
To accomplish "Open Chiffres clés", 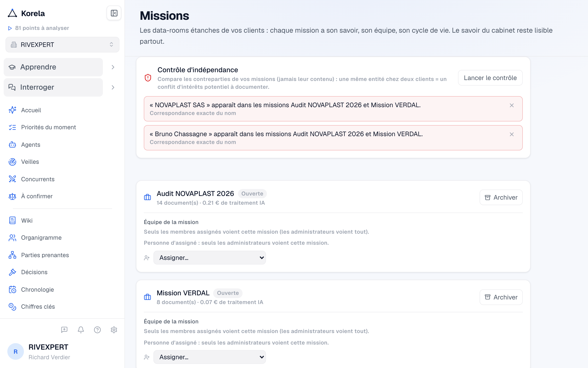I will pyautogui.click(x=38, y=307).
